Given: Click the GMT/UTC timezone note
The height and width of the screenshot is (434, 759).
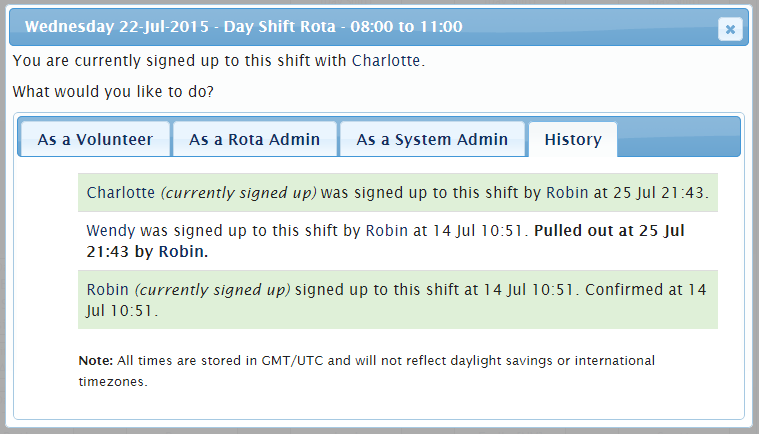Looking at the screenshot, I should (x=367, y=371).
